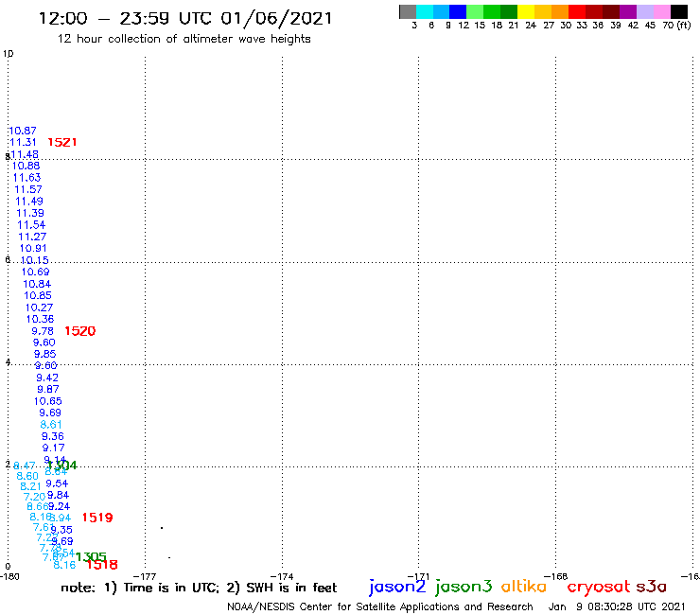
Task: Click the wave height value 11.39
Action: [x=30, y=214]
